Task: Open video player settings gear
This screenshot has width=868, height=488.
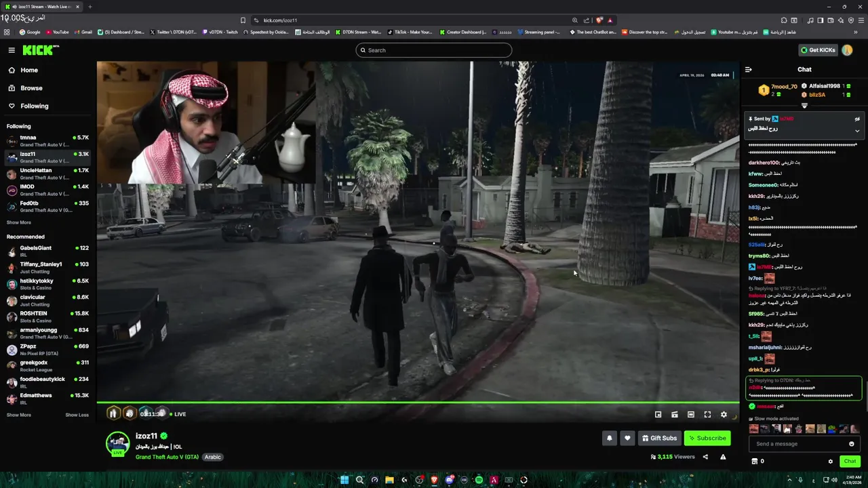Action: (x=724, y=414)
